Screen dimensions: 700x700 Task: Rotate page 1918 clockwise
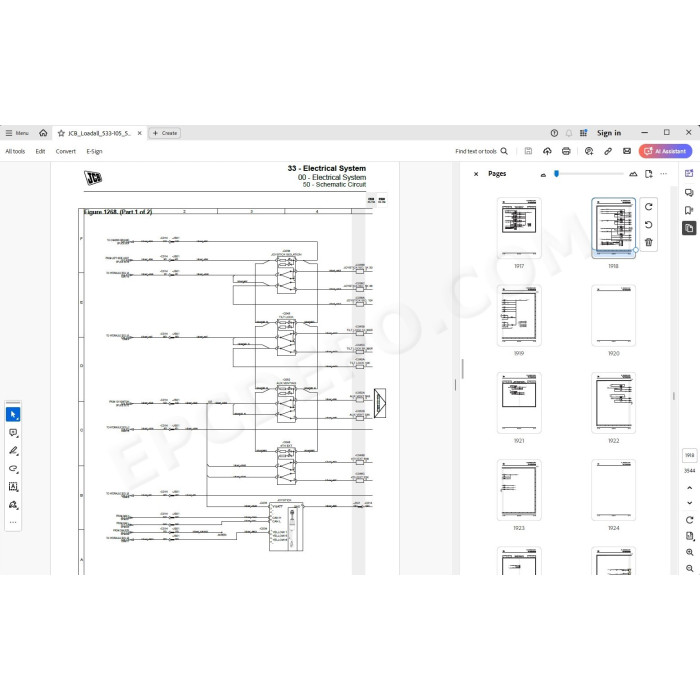click(x=649, y=207)
